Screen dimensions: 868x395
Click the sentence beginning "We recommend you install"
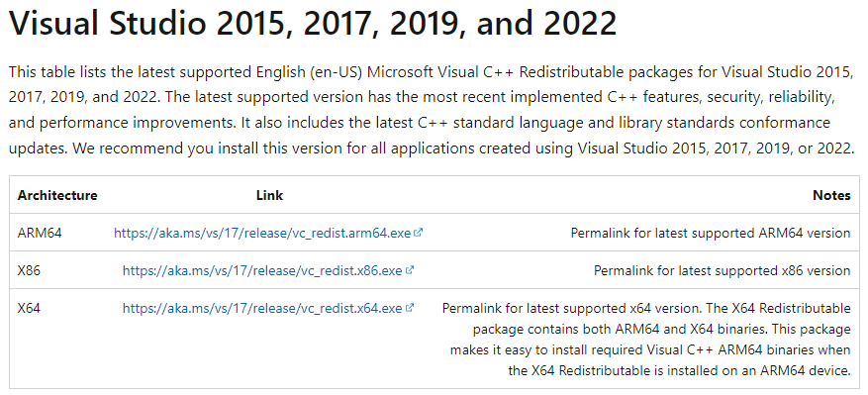464,148
